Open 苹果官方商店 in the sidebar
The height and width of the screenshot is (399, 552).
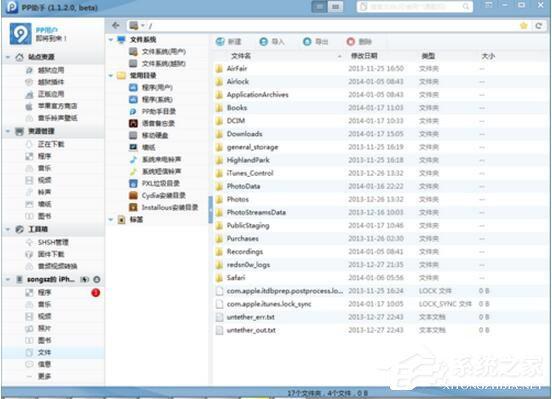pos(57,106)
